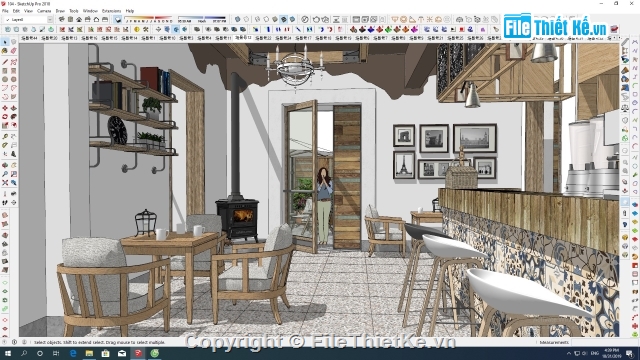
Task: Select the Line pencil tool
Action: pyautogui.click(x=5, y=62)
